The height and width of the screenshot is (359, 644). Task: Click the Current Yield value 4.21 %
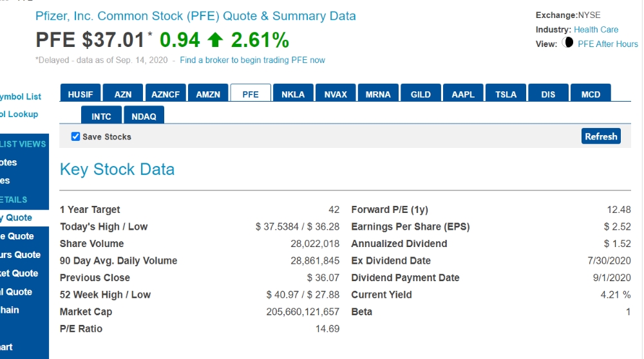pyautogui.click(x=616, y=295)
